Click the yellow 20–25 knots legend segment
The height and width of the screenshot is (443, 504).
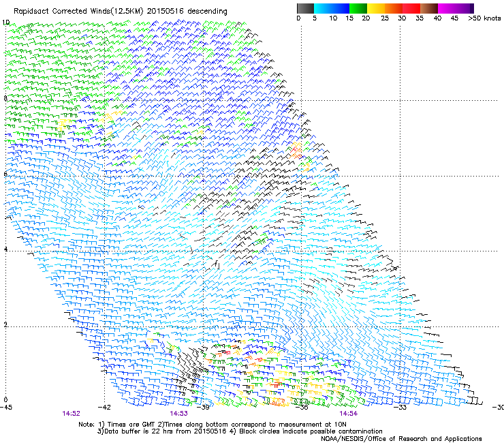tap(376, 8)
